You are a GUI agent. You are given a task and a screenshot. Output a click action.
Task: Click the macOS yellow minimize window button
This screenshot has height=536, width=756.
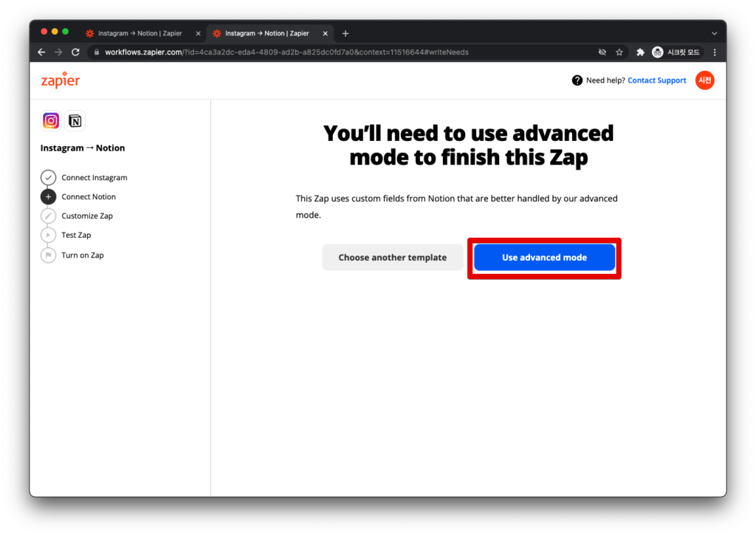[55, 32]
